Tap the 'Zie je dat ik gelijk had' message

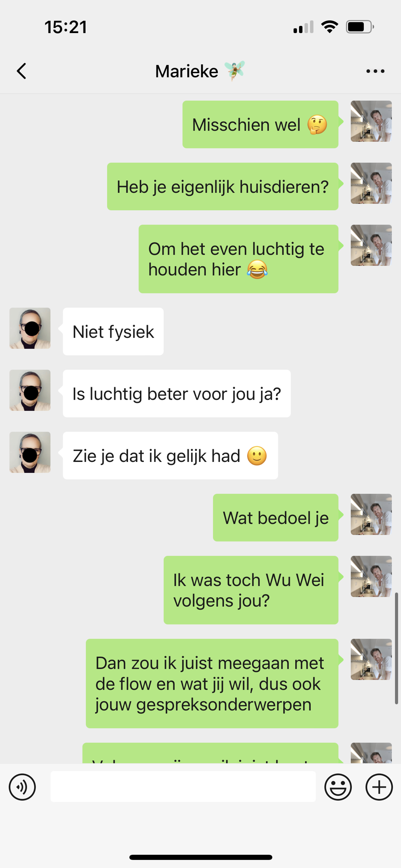(x=170, y=456)
